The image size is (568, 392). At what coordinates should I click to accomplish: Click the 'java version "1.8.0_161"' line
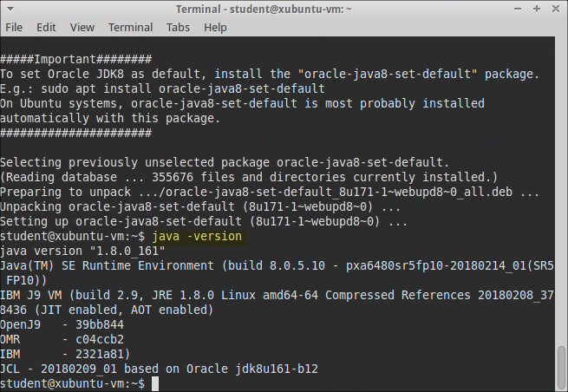82,251
